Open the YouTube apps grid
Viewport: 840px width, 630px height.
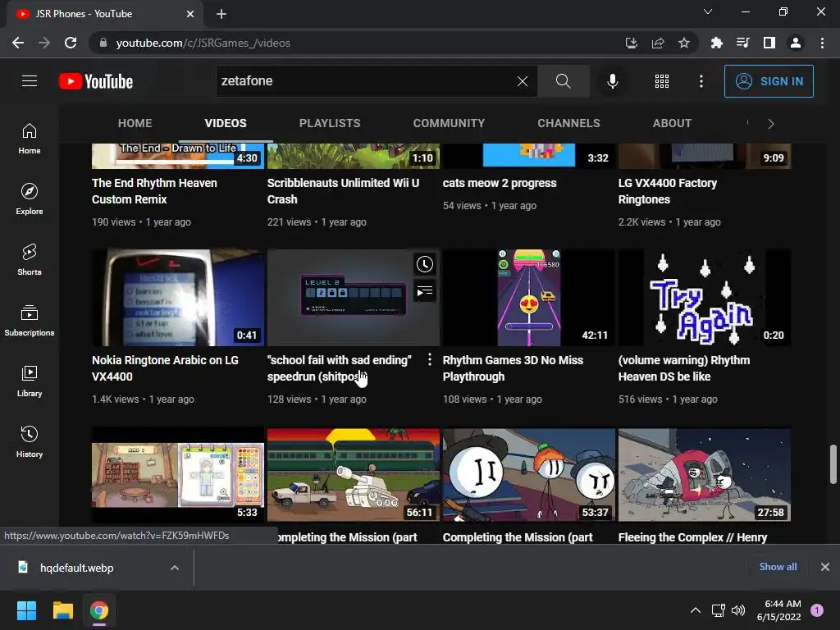tap(662, 81)
